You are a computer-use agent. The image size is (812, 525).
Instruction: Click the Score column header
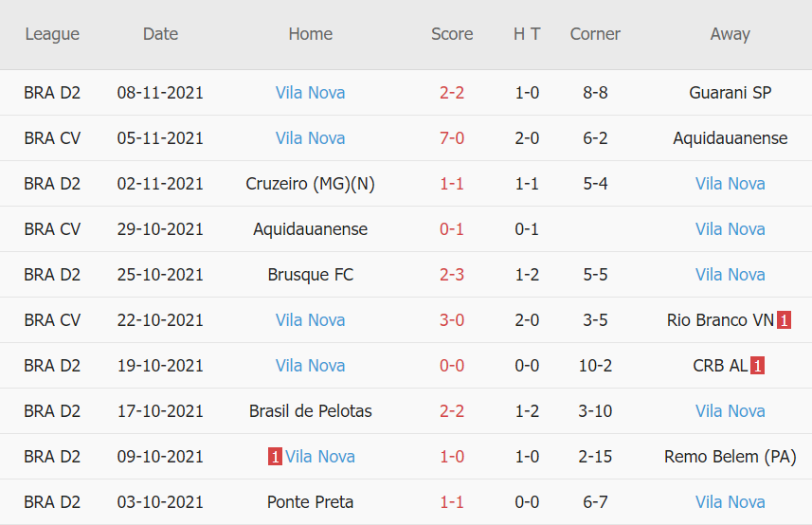pos(452,34)
